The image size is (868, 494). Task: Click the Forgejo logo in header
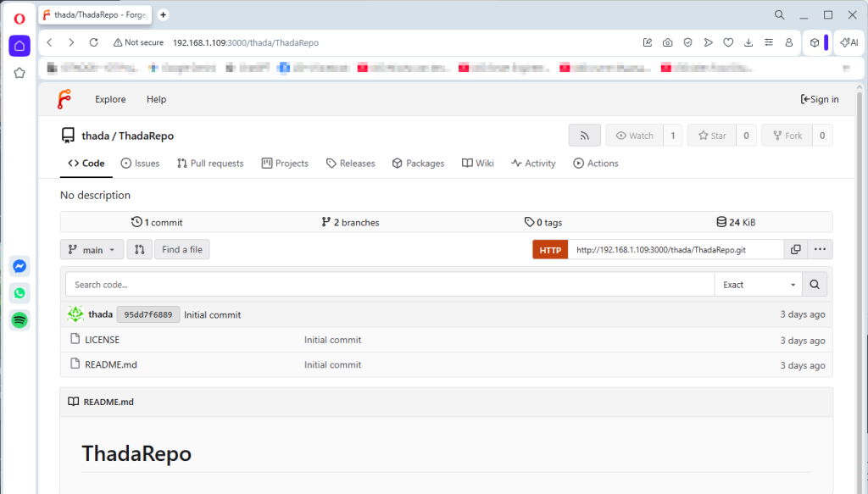64,99
